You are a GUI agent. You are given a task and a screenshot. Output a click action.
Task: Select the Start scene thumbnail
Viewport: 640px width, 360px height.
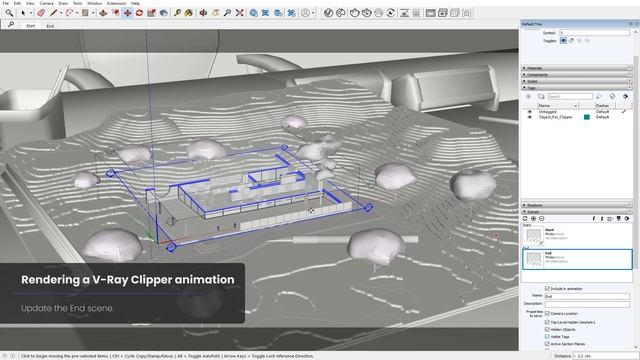pos(533,236)
